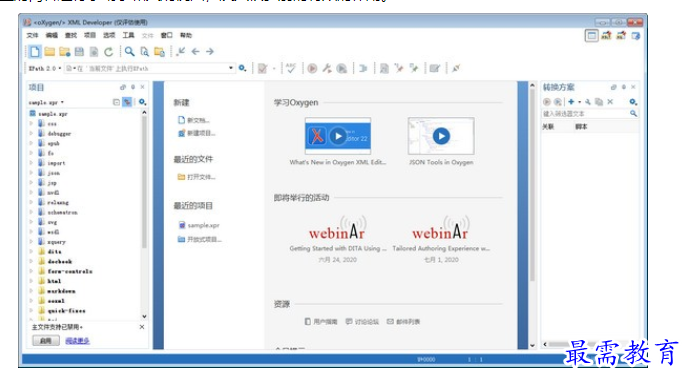This screenshot has height=384, width=687.
Task: Click the first pin icon in toolbar
Action: tap(399, 68)
